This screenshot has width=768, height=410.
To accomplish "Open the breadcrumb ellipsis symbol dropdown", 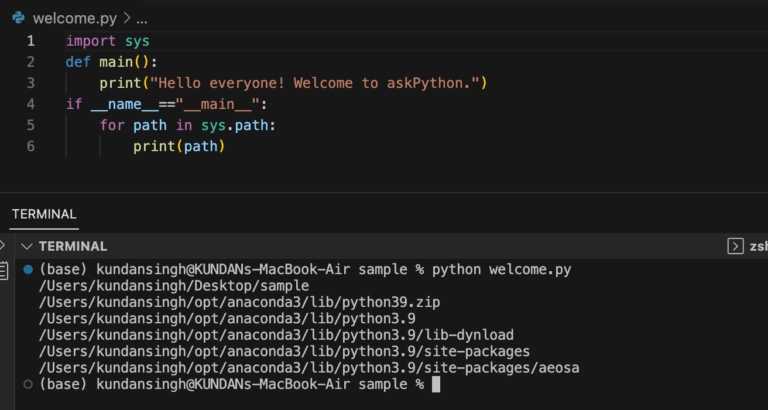I will pos(141,19).
